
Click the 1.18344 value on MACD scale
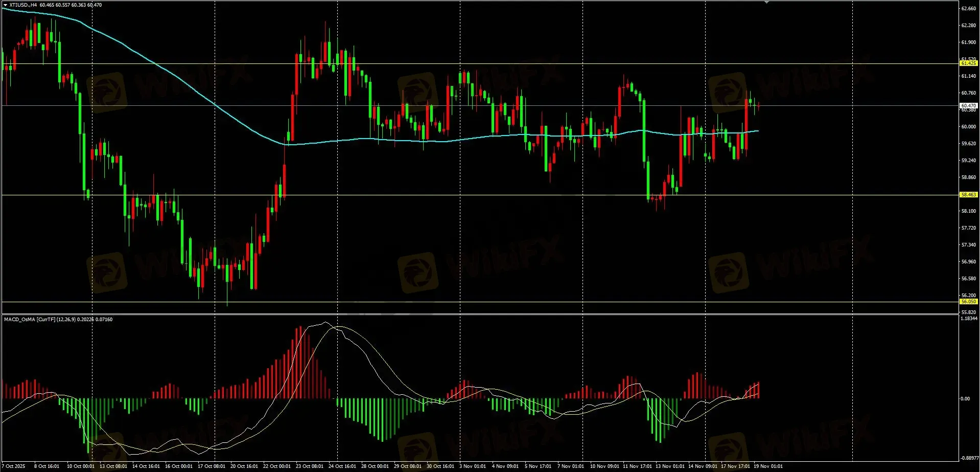pyautogui.click(x=969, y=319)
